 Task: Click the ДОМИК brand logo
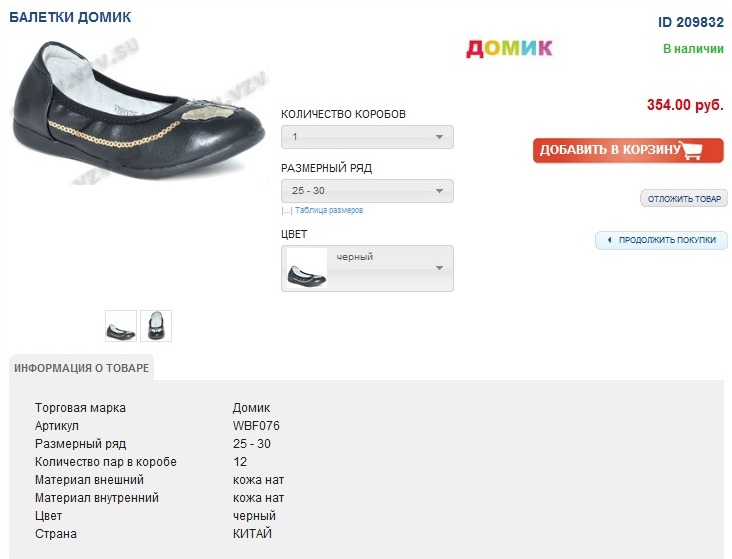coord(509,48)
